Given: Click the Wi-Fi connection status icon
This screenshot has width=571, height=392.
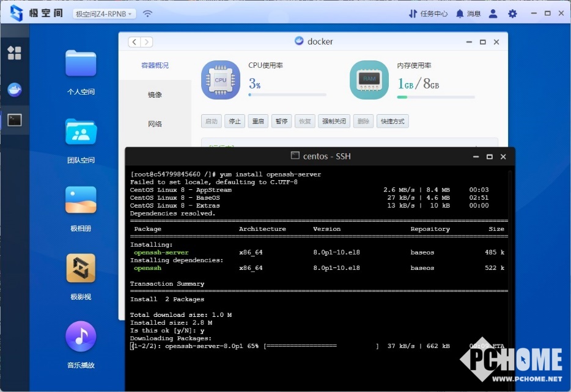Looking at the screenshot, I should (x=147, y=13).
